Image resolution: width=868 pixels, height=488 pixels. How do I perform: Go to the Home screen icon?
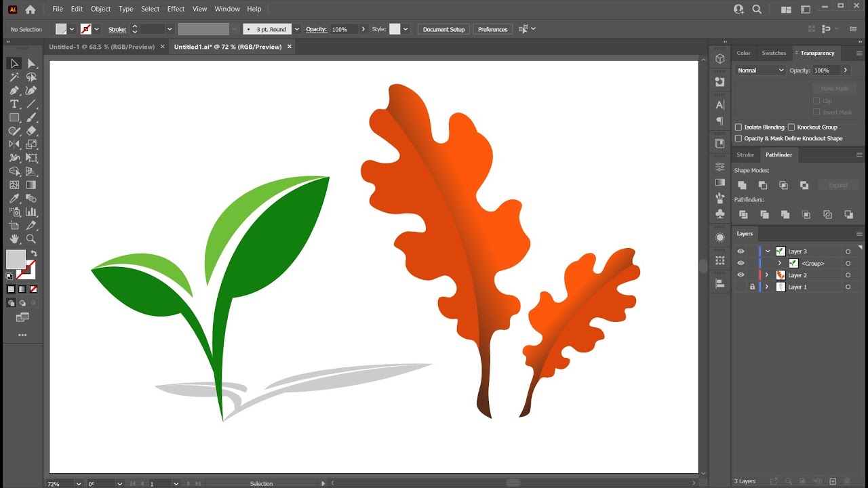[30, 9]
